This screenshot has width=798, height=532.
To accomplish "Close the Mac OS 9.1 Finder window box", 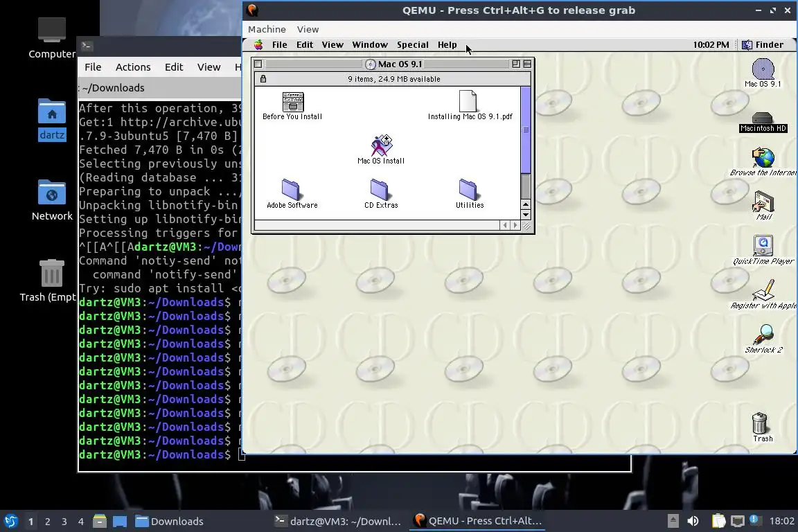I will pyautogui.click(x=258, y=64).
